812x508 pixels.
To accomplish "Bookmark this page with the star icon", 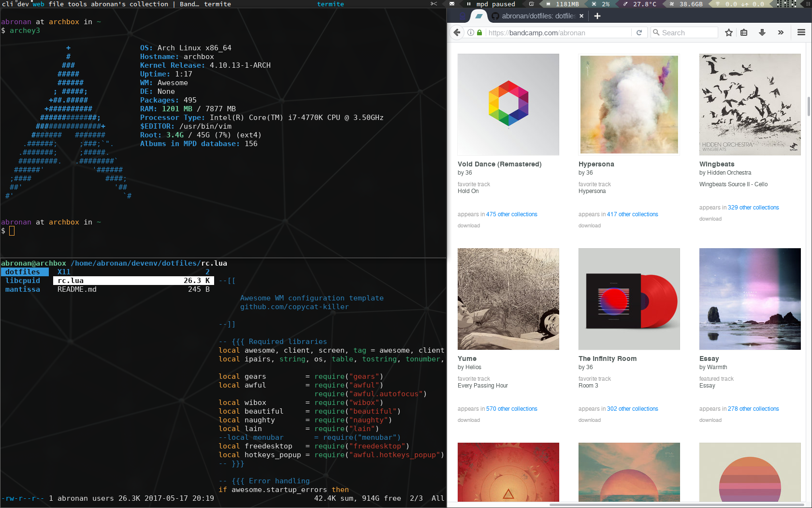I will (x=729, y=32).
